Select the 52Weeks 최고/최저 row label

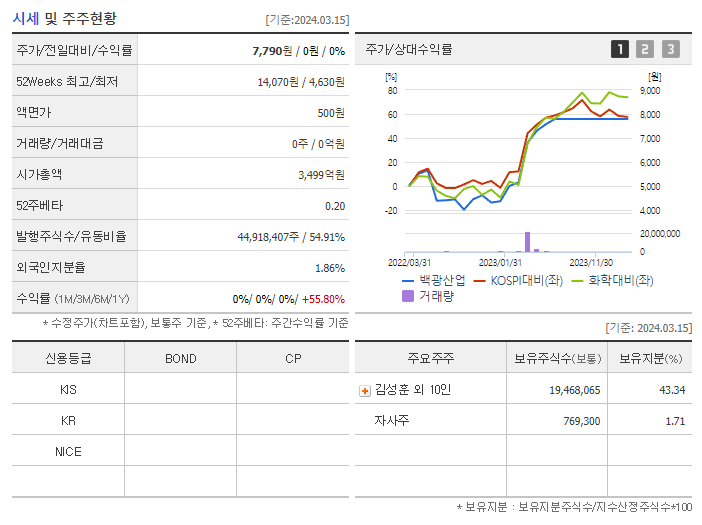click(67, 81)
